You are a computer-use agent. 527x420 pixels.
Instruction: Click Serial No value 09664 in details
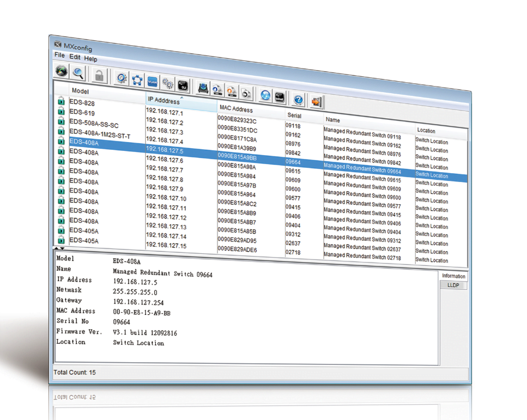[122, 322]
